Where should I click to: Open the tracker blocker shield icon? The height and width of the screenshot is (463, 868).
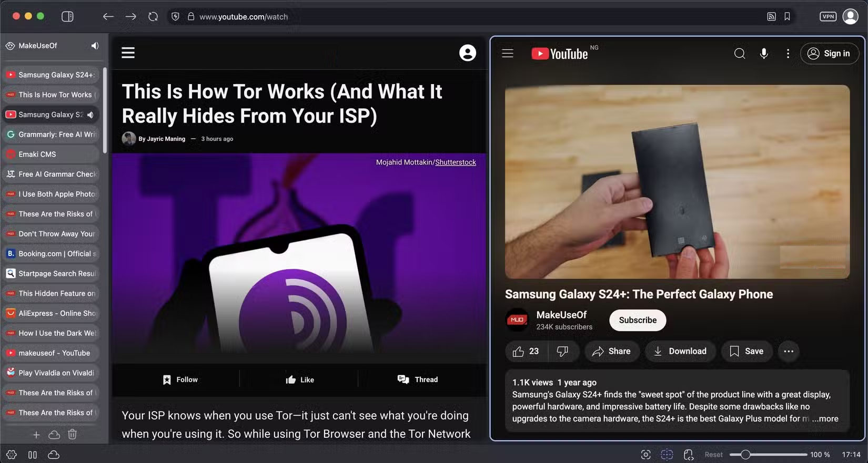pyautogui.click(x=176, y=16)
